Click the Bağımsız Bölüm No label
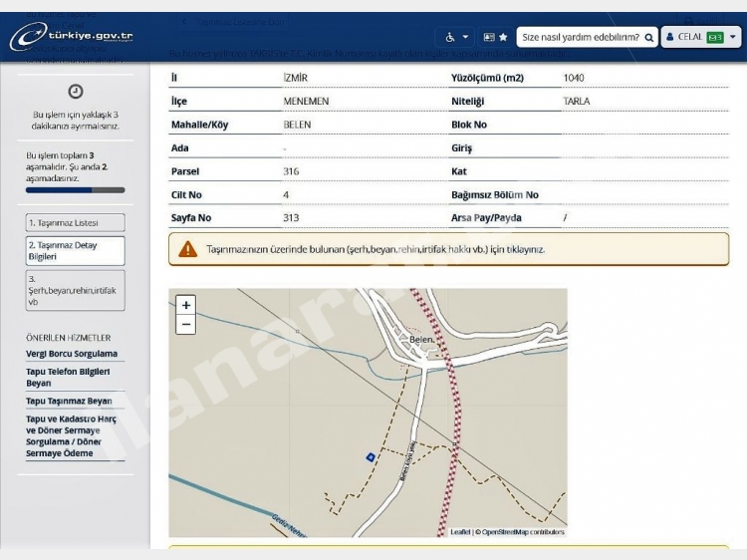747x560 pixels. click(x=495, y=194)
